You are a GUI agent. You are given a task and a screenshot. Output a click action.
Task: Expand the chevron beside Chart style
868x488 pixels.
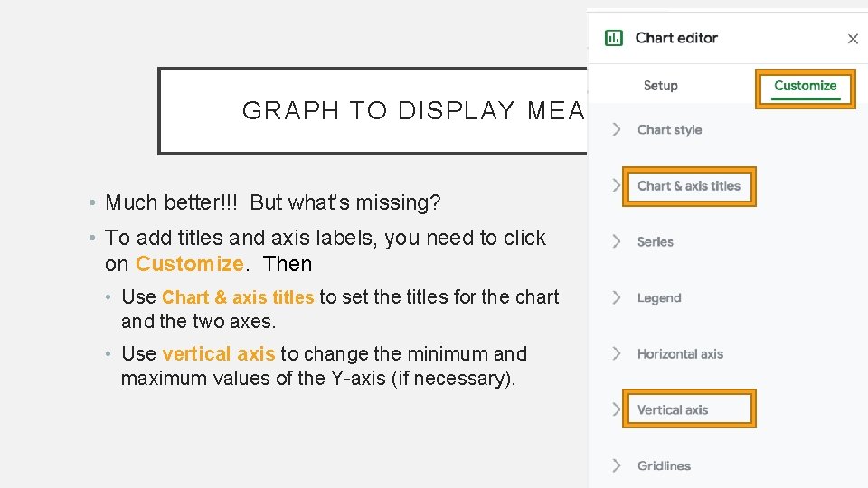pyautogui.click(x=617, y=129)
